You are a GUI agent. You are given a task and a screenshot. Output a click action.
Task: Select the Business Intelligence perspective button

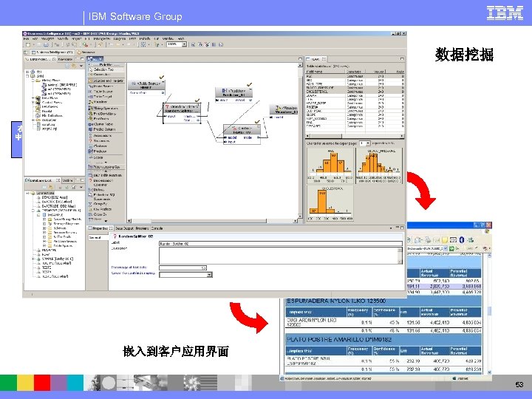click(x=52, y=52)
